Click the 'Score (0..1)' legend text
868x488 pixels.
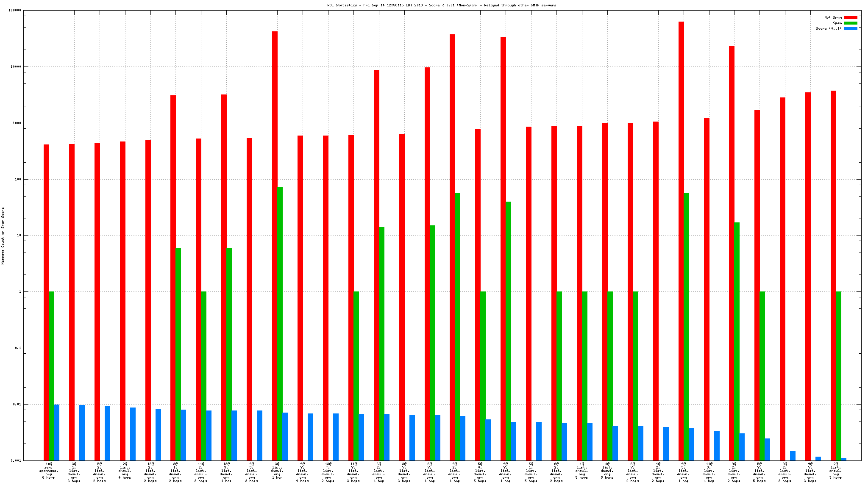829,29
